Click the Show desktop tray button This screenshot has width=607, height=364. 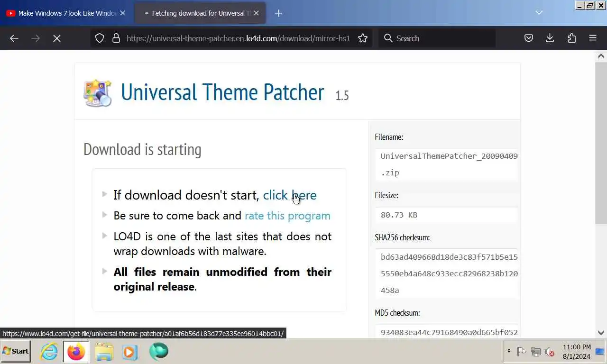(600, 351)
